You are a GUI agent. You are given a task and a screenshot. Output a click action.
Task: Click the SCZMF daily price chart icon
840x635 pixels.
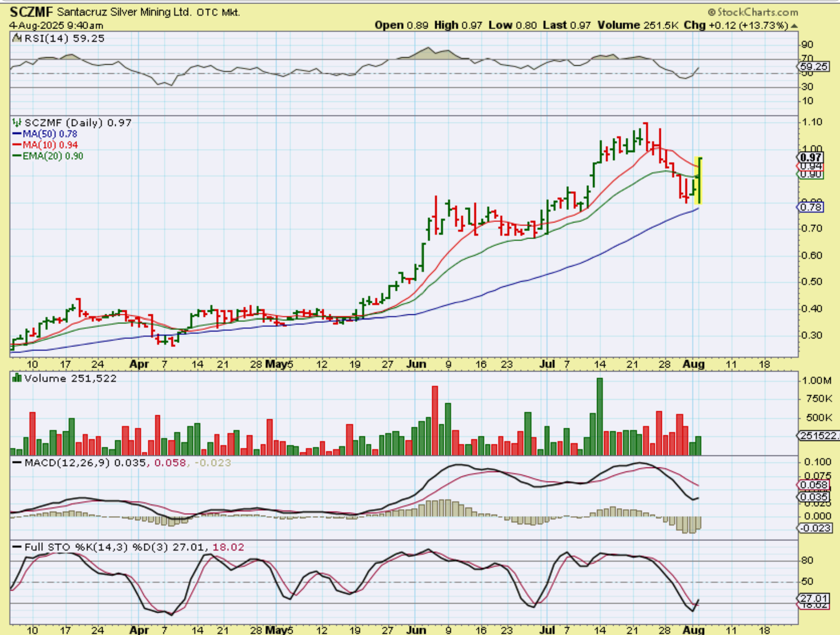pos(17,122)
